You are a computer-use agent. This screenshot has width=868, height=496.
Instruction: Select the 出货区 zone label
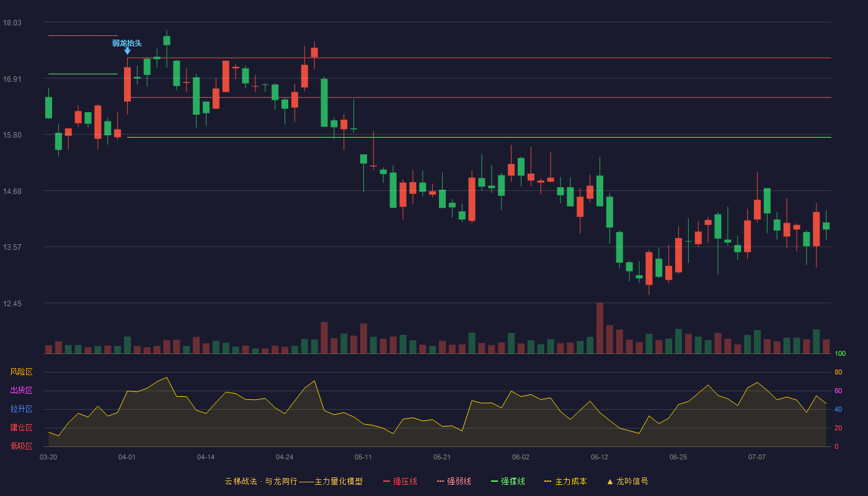(x=21, y=391)
